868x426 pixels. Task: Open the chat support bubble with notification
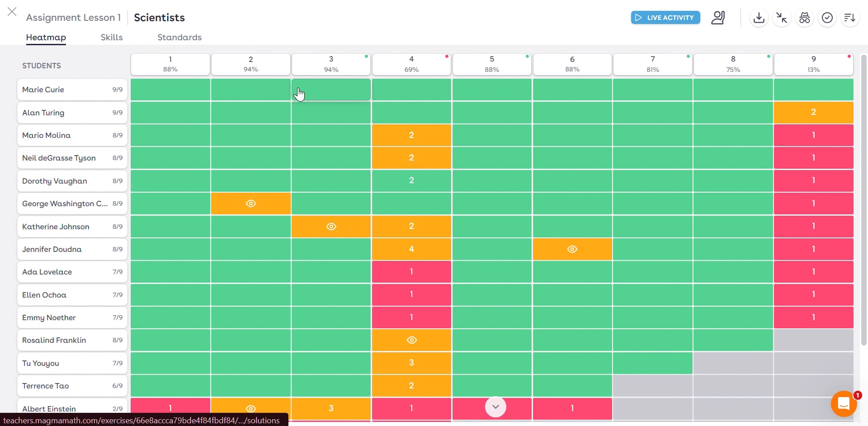[x=844, y=403]
